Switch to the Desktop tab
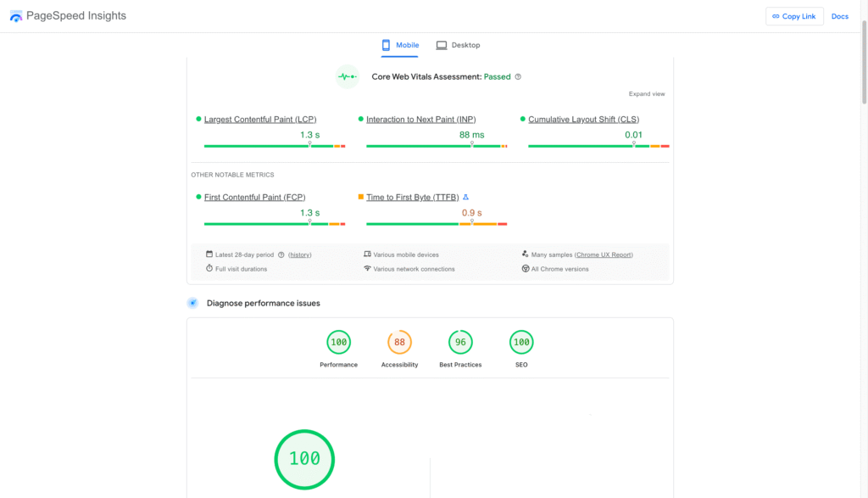868x498 pixels. point(458,45)
